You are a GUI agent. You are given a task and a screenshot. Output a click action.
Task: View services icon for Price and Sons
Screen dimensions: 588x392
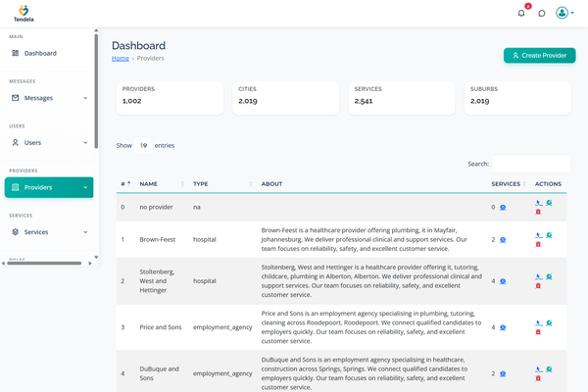[x=503, y=326]
